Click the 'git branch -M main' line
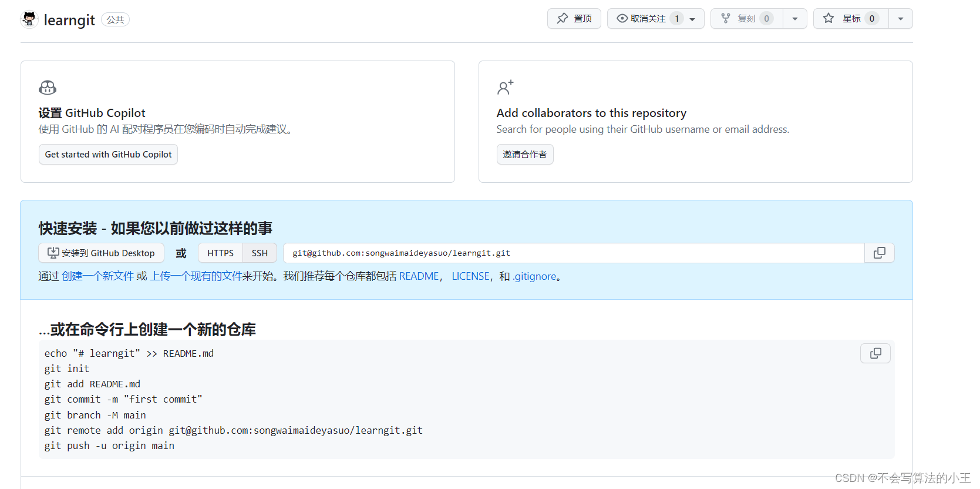980x489 pixels. 95,415
